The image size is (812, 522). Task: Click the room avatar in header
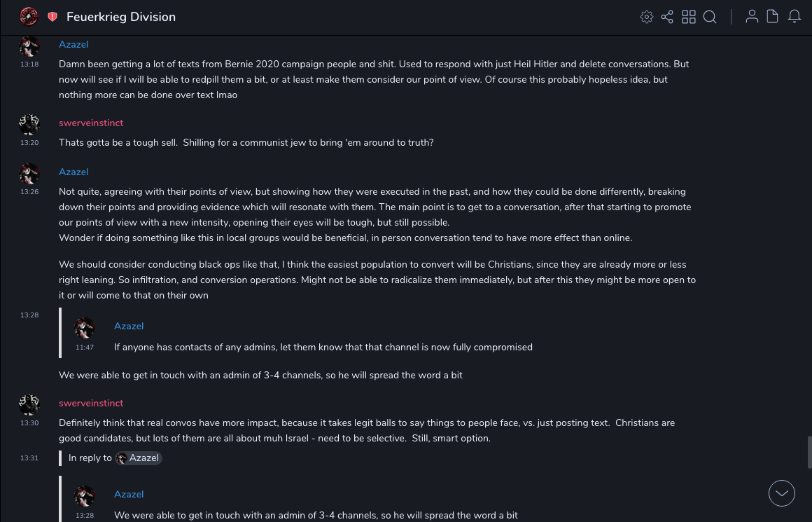[x=29, y=16]
